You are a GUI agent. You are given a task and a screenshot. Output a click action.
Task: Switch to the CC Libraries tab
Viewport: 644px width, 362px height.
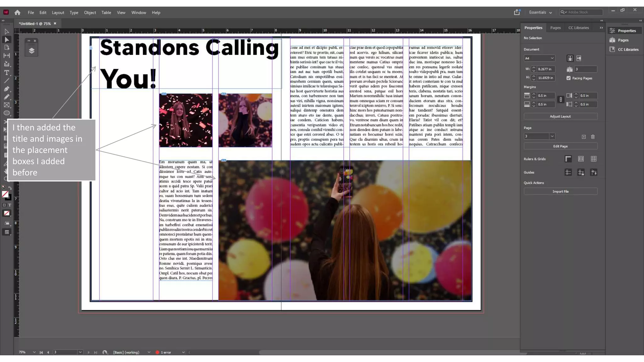[x=578, y=28]
